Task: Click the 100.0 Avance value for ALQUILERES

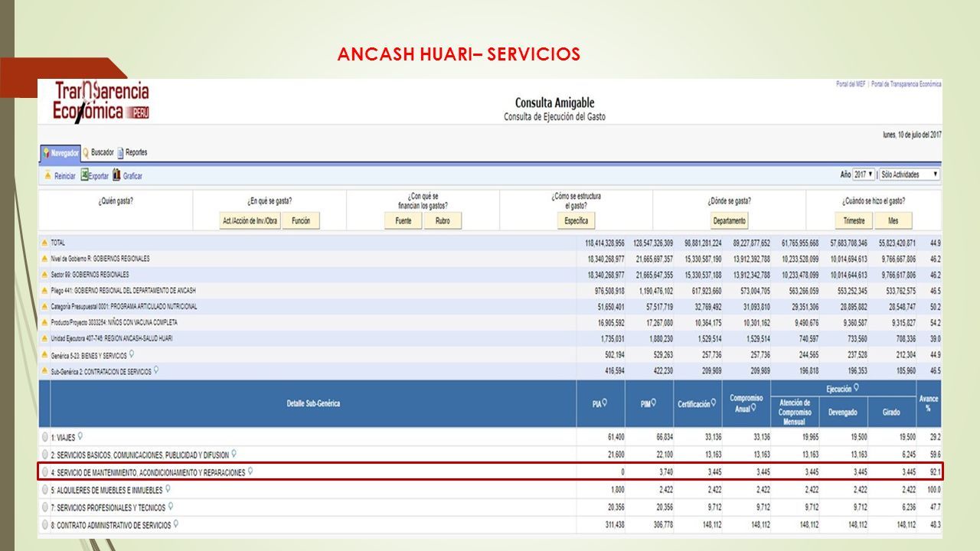Action: pyautogui.click(x=933, y=490)
